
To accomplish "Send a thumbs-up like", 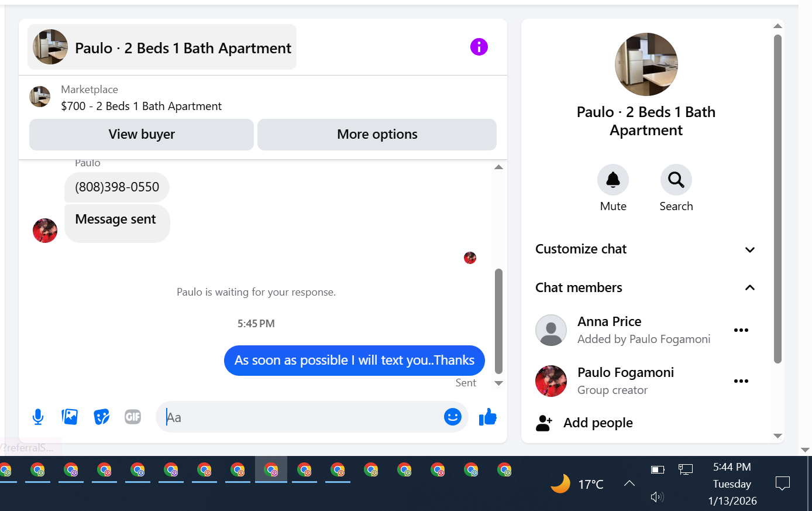I will (487, 417).
